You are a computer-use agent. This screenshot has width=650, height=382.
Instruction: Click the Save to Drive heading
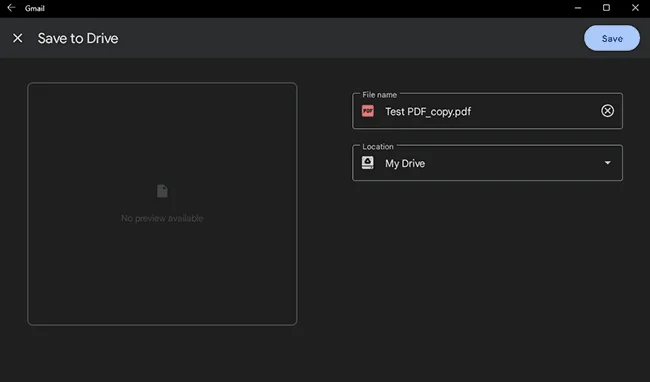point(78,38)
